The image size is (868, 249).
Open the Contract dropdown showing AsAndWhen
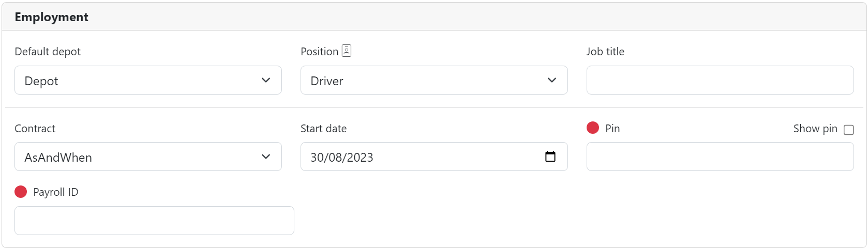[x=148, y=157]
